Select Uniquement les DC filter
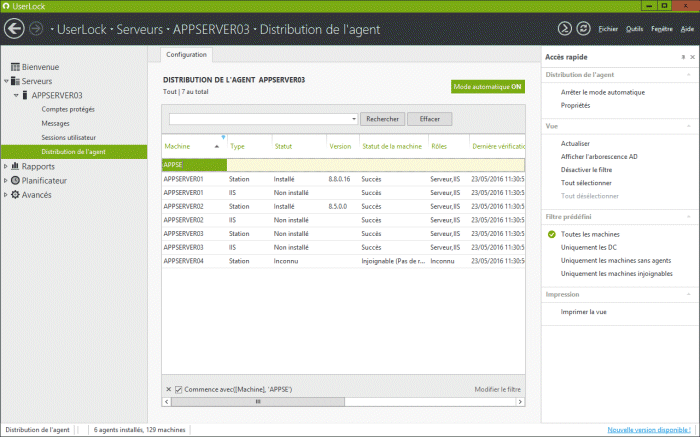The width and height of the screenshot is (700, 437). pyautogui.click(x=588, y=247)
